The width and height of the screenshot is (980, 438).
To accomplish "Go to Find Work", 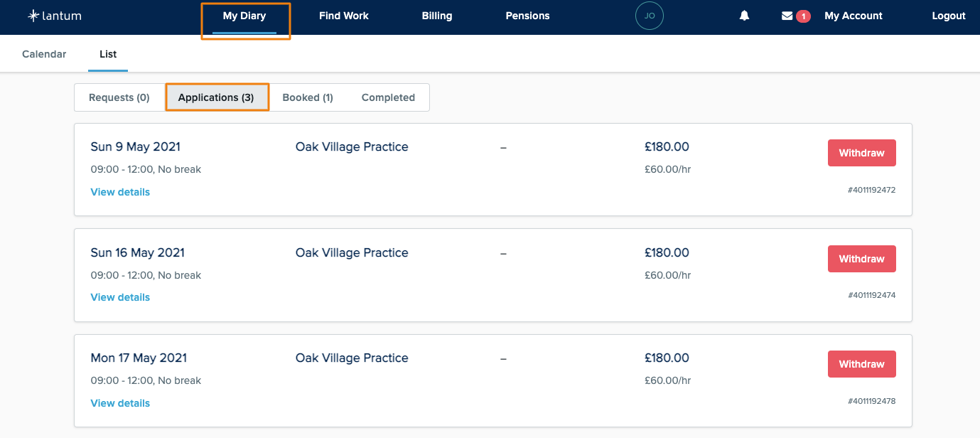I will coord(344,16).
